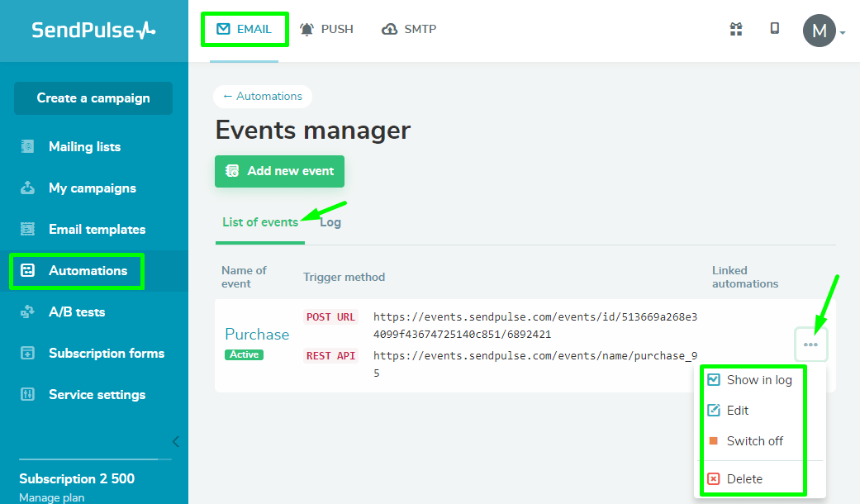Viewport: 860px width, 504px height.
Task: Click the Mailing lists sidebar icon
Action: [x=27, y=146]
